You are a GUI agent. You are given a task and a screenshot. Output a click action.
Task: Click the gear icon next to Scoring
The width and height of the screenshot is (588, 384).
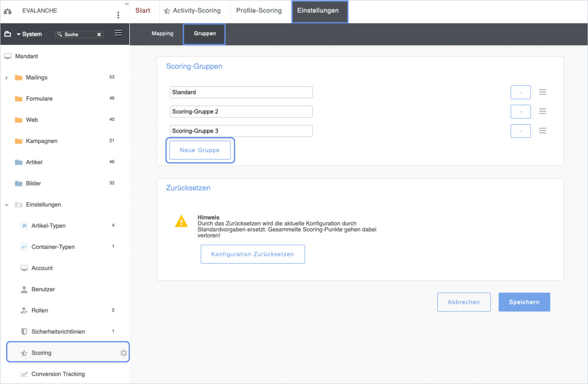pyautogui.click(x=123, y=353)
